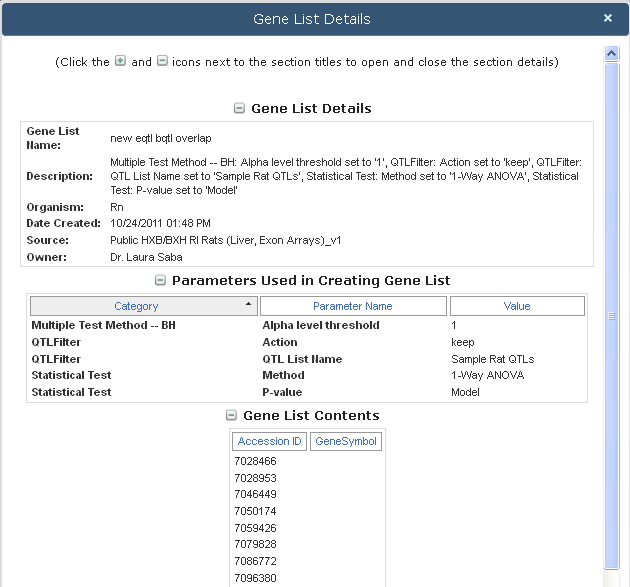Viewport: 630px width, 587px height.
Task: Sort gene list by GeneSymbol
Action: coord(346,441)
